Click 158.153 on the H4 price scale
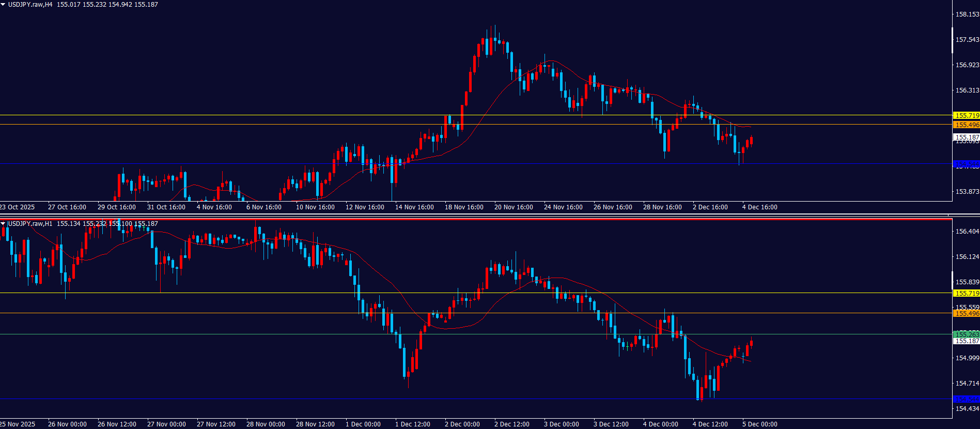 (x=967, y=14)
